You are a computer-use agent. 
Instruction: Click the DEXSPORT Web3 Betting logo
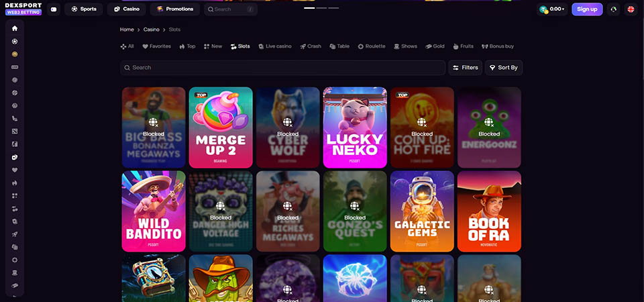pyautogui.click(x=23, y=9)
